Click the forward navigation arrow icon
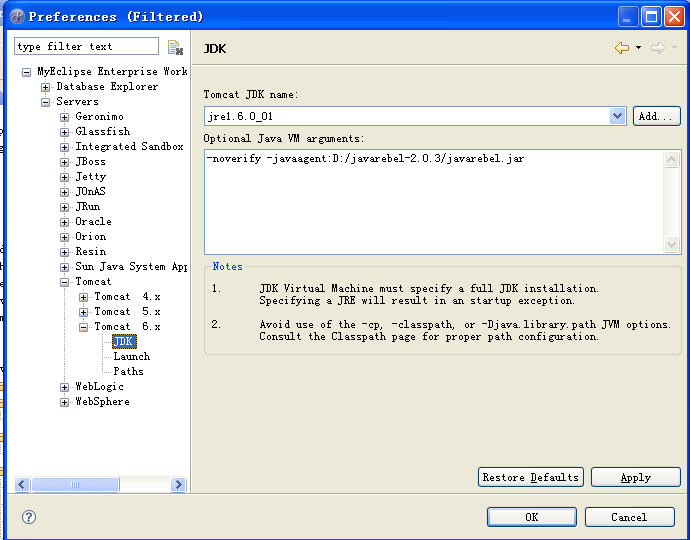The height and width of the screenshot is (540, 690). click(657, 48)
